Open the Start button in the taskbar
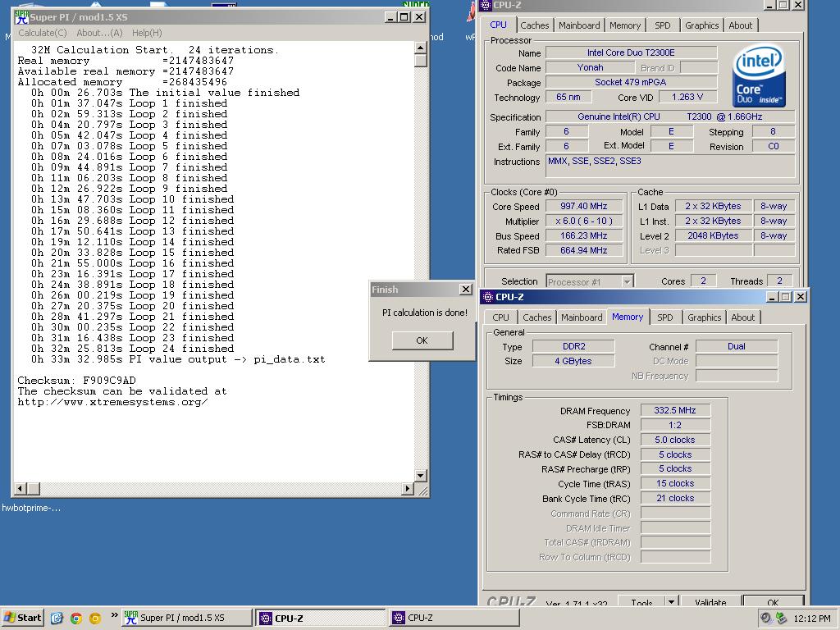This screenshot has height=630, width=840. coord(22,618)
